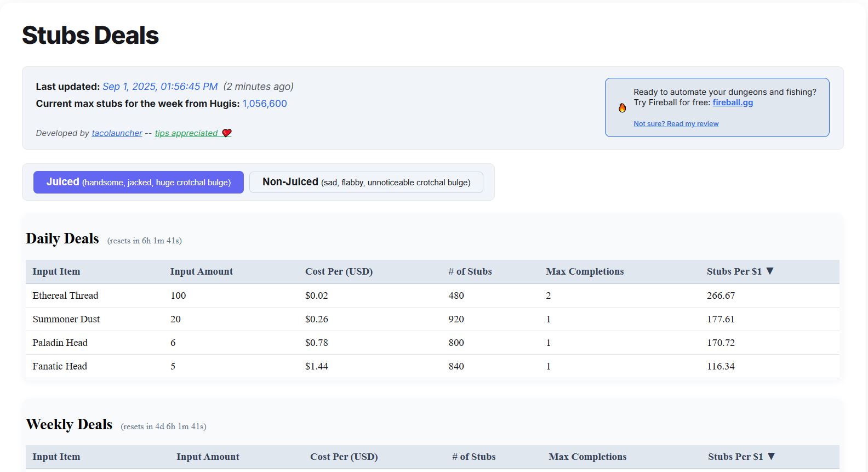Sort Daily Deals by Max Completions
The width and height of the screenshot is (868, 472).
(x=584, y=271)
